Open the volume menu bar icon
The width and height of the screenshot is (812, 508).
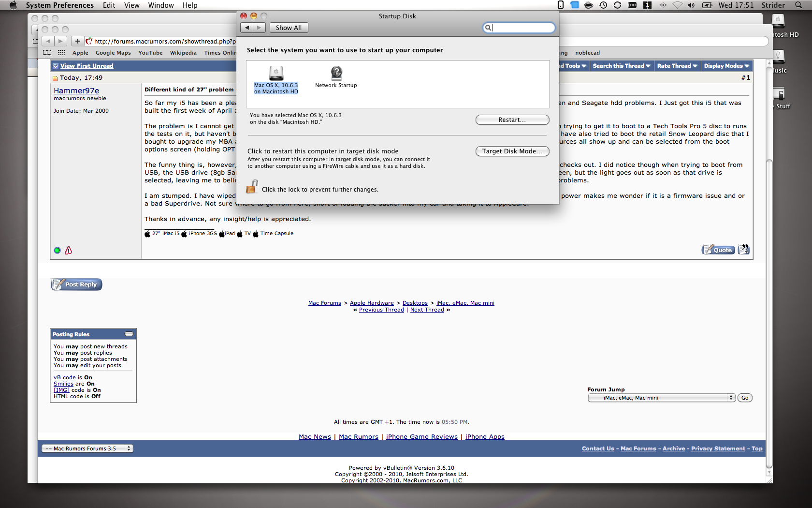pos(691,5)
